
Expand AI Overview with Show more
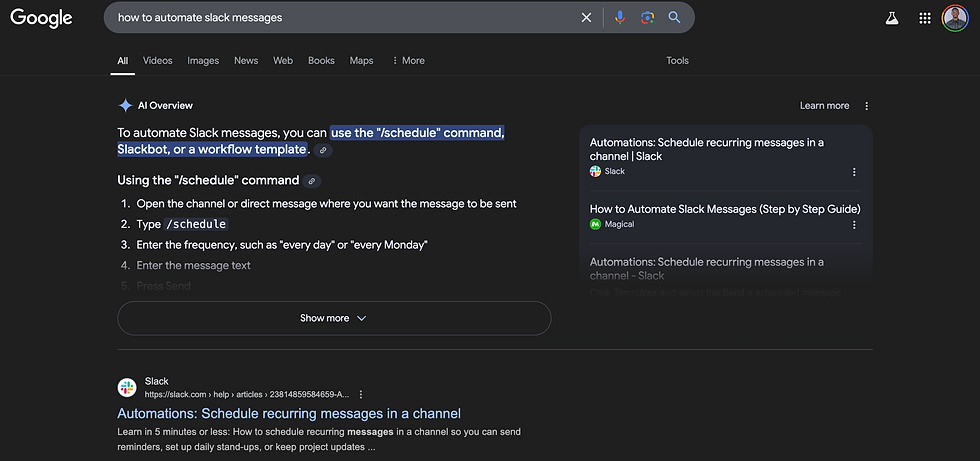pos(334,318)
